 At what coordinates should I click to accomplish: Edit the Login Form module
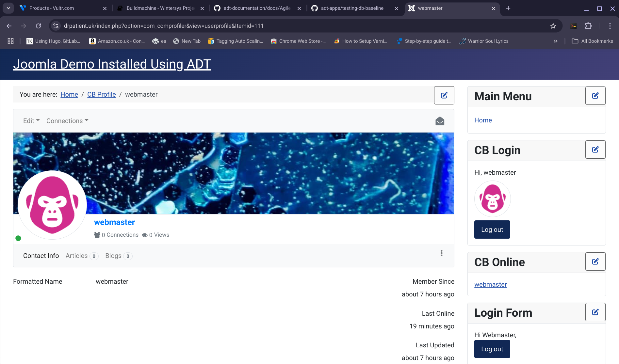click(x=595, y=312)
